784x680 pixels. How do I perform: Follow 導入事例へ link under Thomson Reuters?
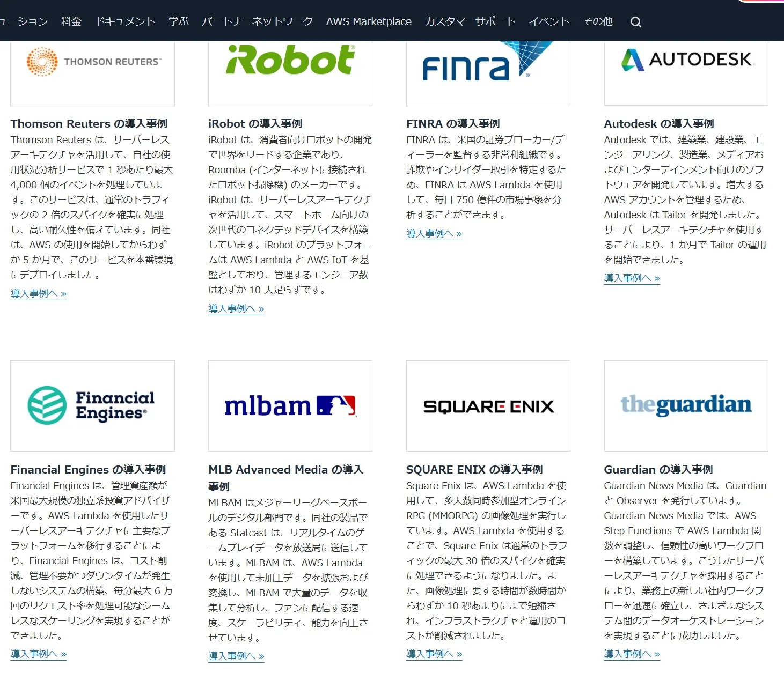pos(39,294)
